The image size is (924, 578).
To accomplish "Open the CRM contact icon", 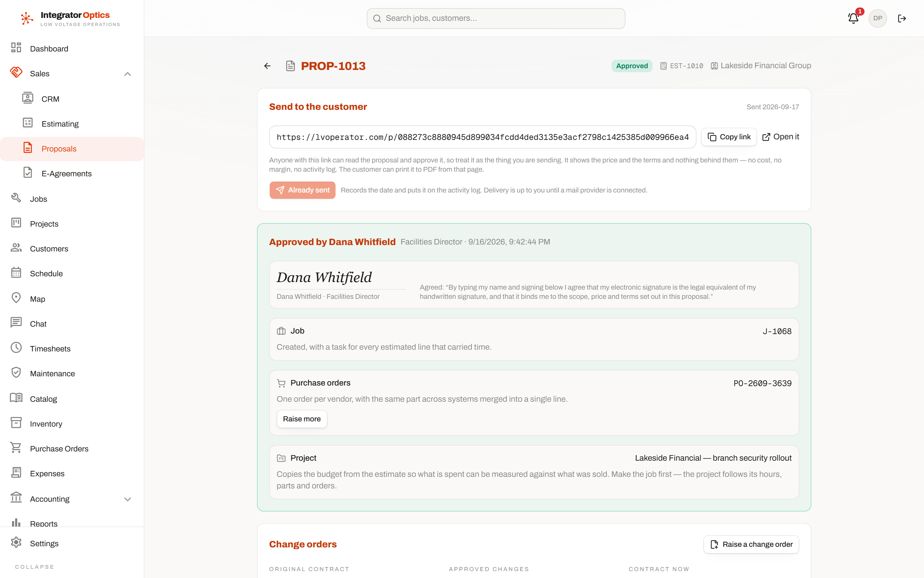I will 27,98.
